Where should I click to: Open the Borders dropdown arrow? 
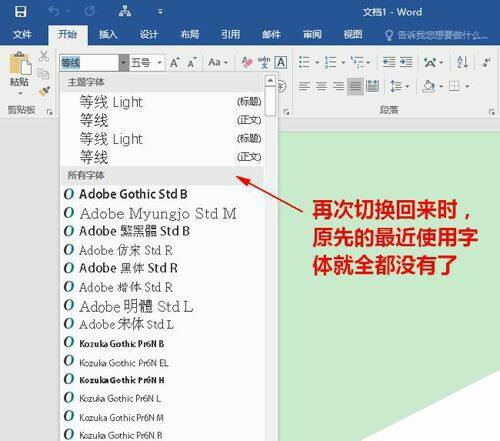click(x=467, y=87)
